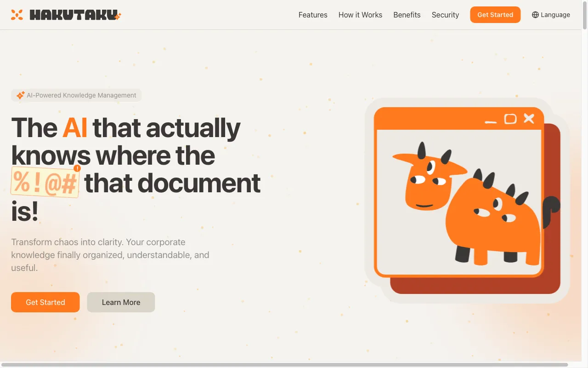The width and height of the screenshot is (588, 368).
Task: Click the header Get Started button
Action: coord(495,15)
